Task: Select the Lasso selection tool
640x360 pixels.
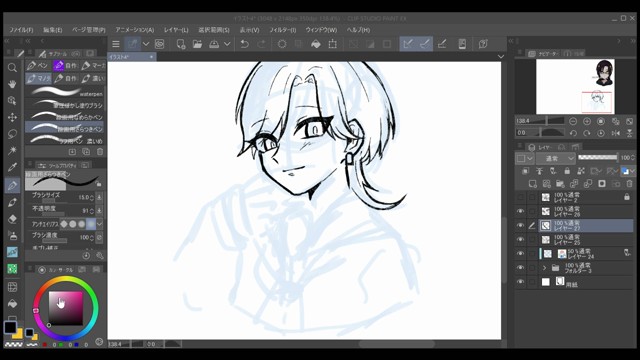Action: (12, 134)
